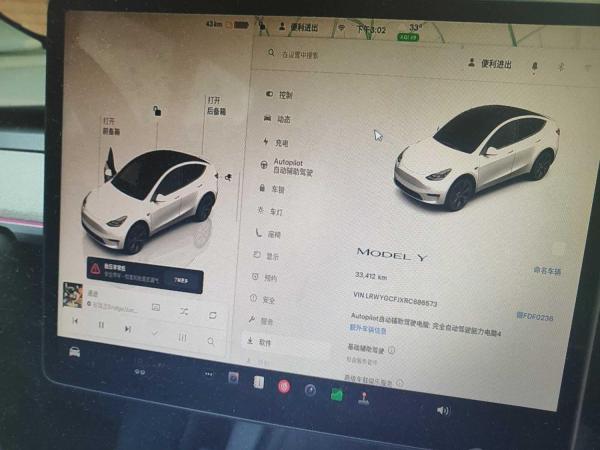Image resolution: width=600 pixels, height=450 pixels.
Task: Tap the 33° temperature readout
Action: point(415,28)
